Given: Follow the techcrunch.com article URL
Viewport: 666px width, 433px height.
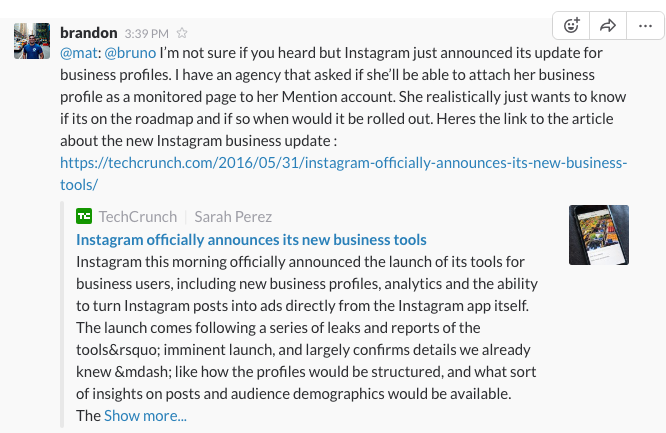Looking at the screenshot, I should click(343, 163).
